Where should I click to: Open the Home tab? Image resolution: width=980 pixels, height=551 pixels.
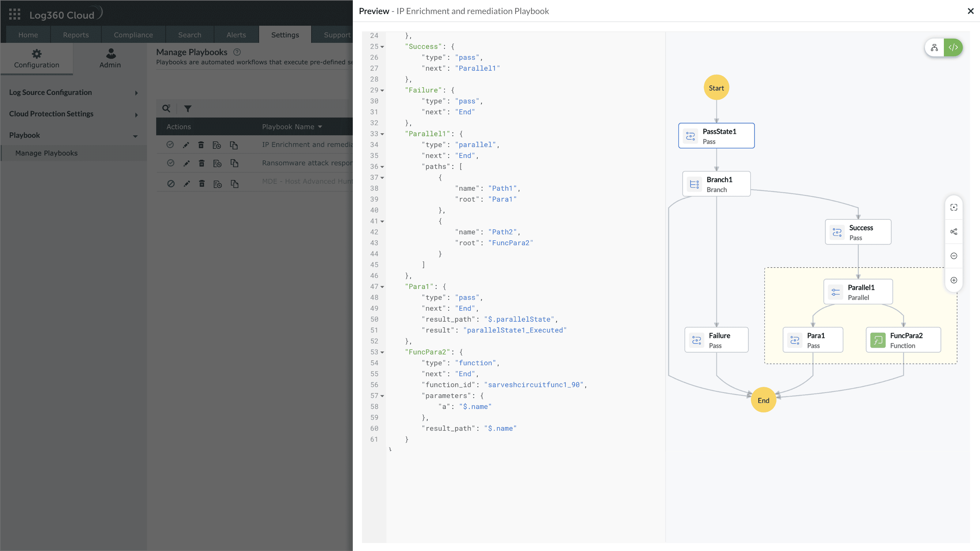(28, 35)
